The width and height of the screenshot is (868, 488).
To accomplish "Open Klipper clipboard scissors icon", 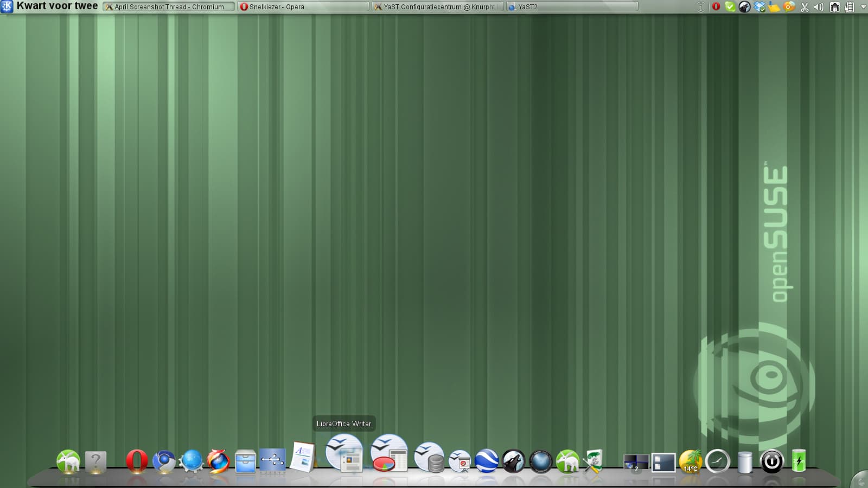I will (x=805, y=7).
